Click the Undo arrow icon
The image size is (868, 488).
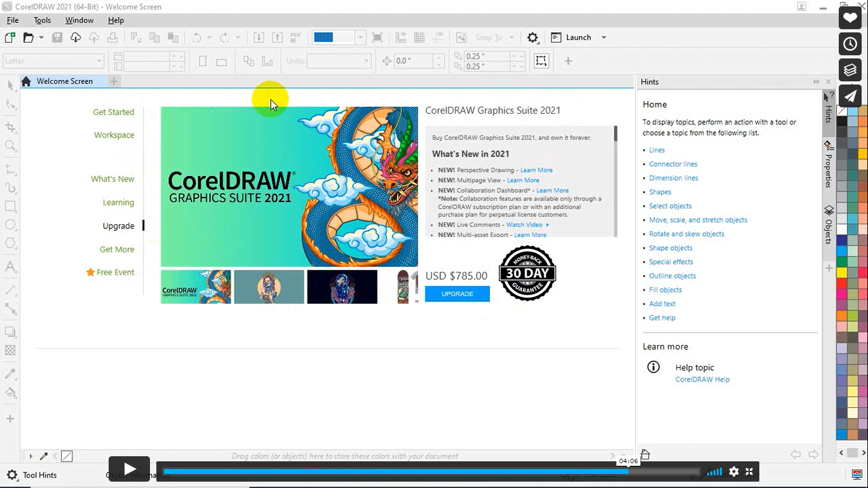coord(196,37)
